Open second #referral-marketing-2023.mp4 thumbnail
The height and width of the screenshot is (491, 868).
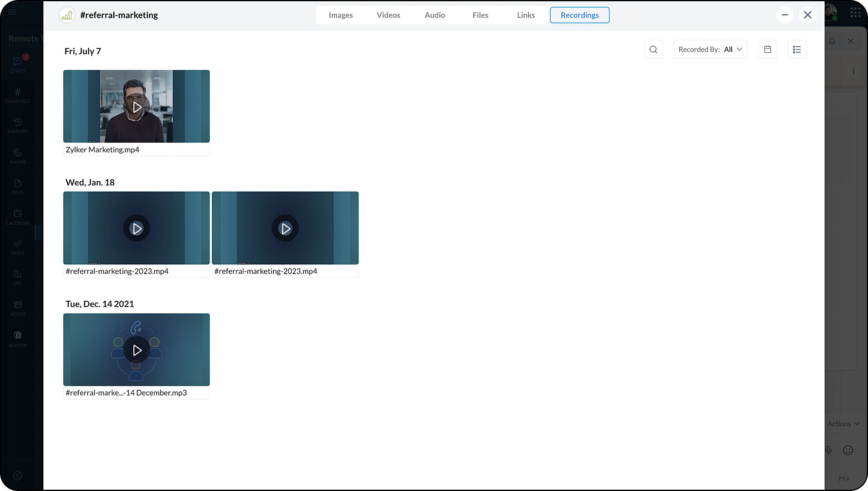coord(285,228)
